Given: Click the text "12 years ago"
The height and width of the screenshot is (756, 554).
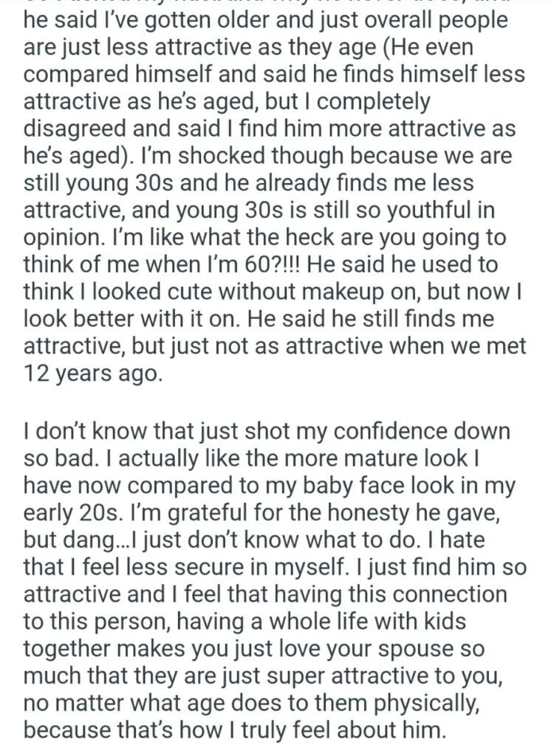Looking at the screenshot, I should click(92, 373).
